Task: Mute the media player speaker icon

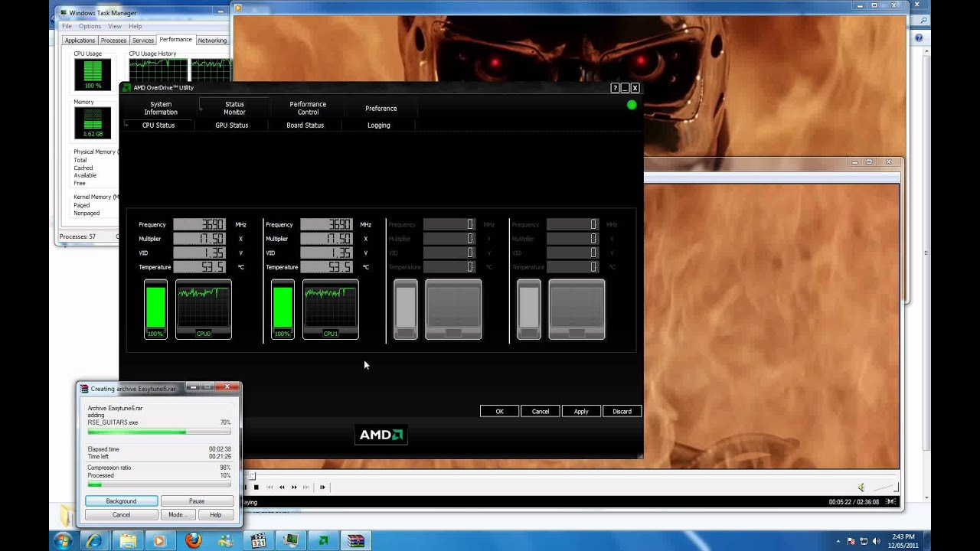Action: click(861, 487)
